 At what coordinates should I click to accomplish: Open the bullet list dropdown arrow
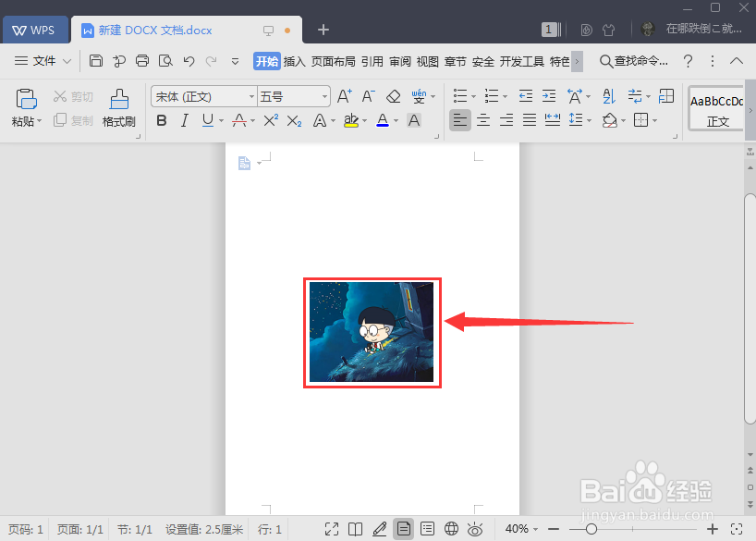click(x=473, y=96)
